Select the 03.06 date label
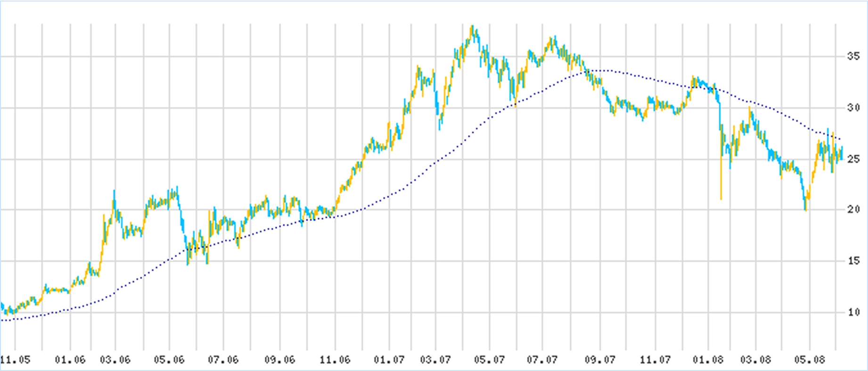The image size is (868, 371). click(115, 360)
